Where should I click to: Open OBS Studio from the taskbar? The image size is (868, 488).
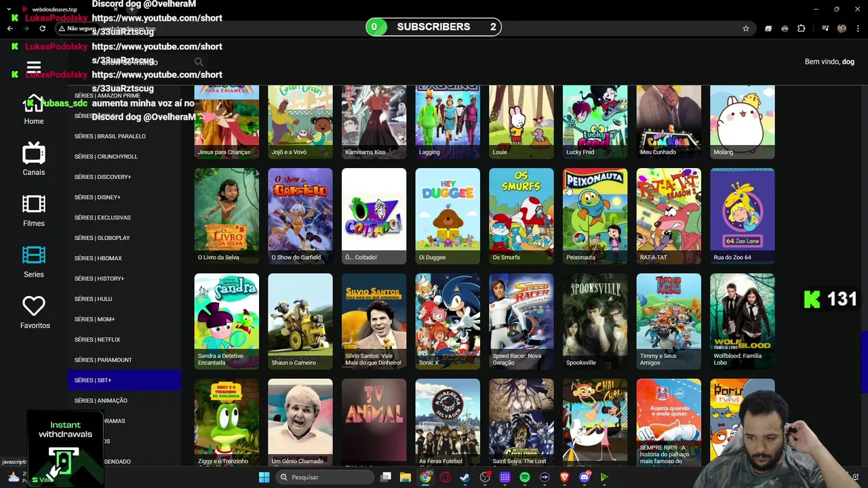(485, 477)
